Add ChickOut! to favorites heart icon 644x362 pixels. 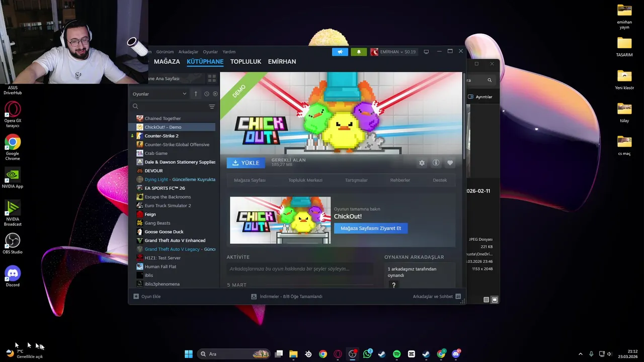tap(450, 163)
